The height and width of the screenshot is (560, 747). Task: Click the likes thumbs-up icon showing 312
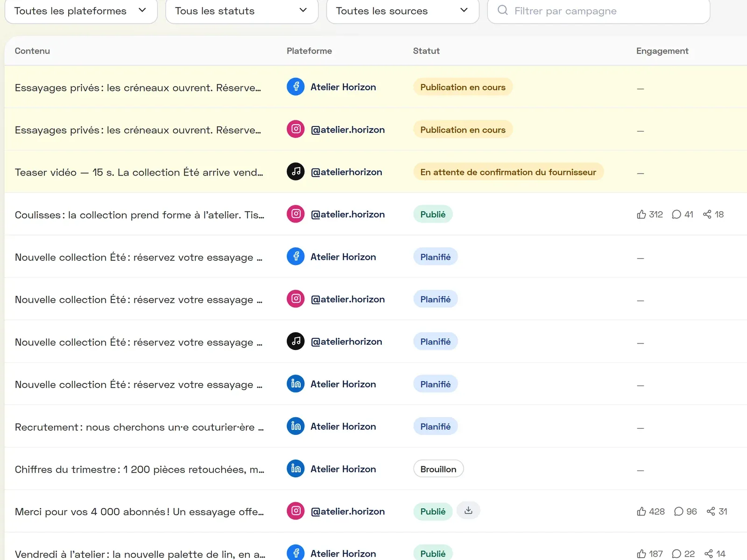(641, 214)
